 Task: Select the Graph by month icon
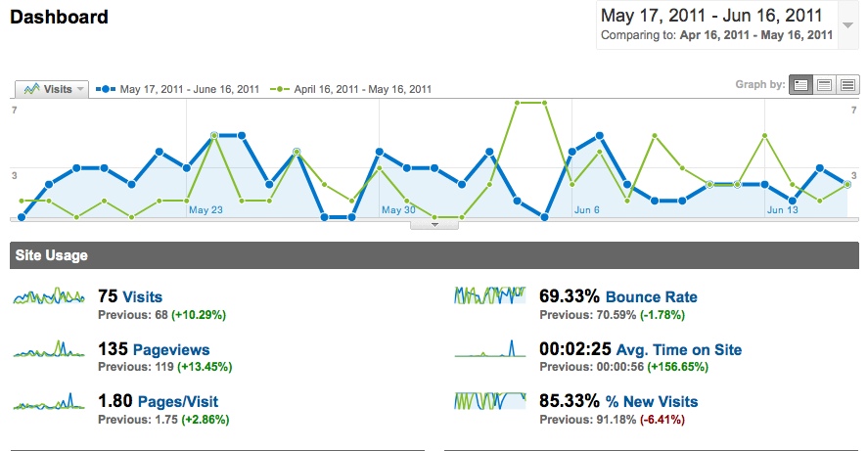click(847, 85)
